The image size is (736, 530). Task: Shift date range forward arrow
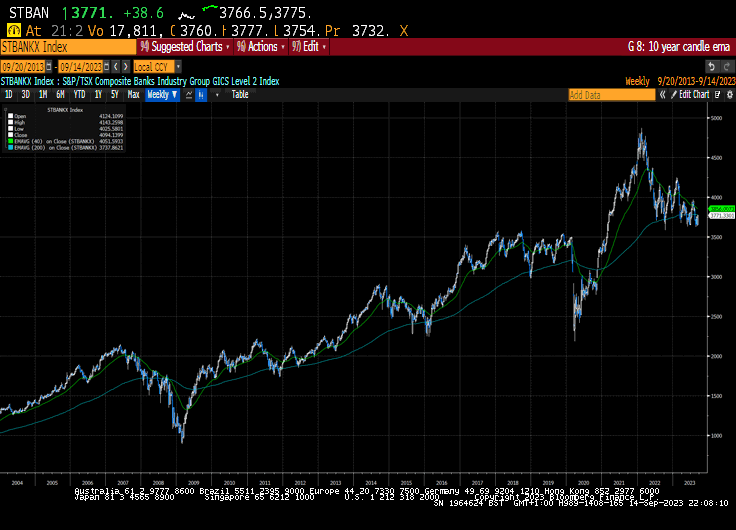[x=125, y=67]
